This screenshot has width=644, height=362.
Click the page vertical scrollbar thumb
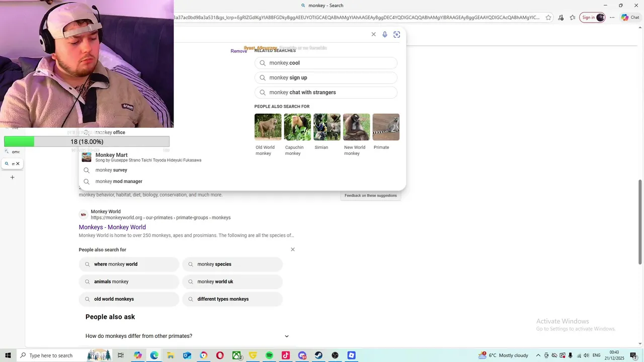(640, 221)
